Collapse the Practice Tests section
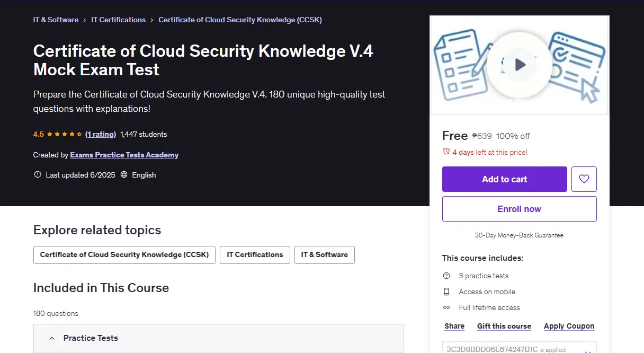Screen dimensions: 644x353 (219, 338)
